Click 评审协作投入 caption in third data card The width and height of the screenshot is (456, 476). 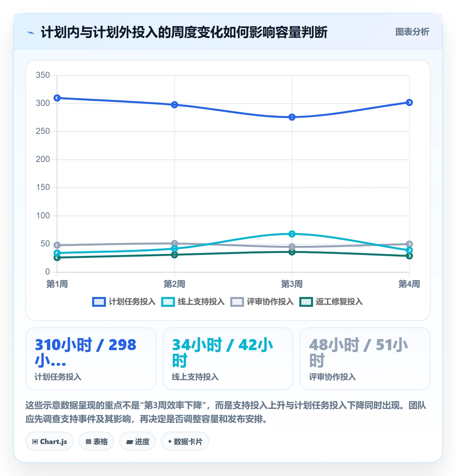pyautogui.click(x=332, y=377)
